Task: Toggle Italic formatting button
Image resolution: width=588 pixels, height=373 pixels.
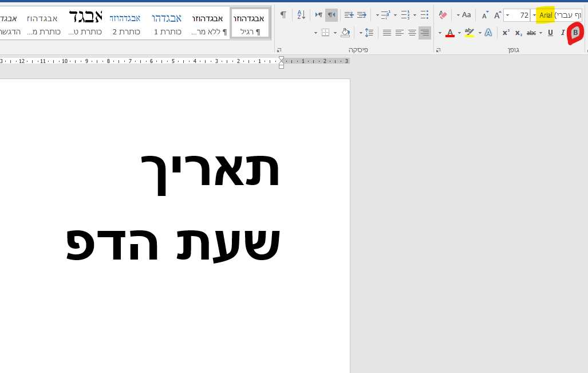Action: [x=562, y=33]
